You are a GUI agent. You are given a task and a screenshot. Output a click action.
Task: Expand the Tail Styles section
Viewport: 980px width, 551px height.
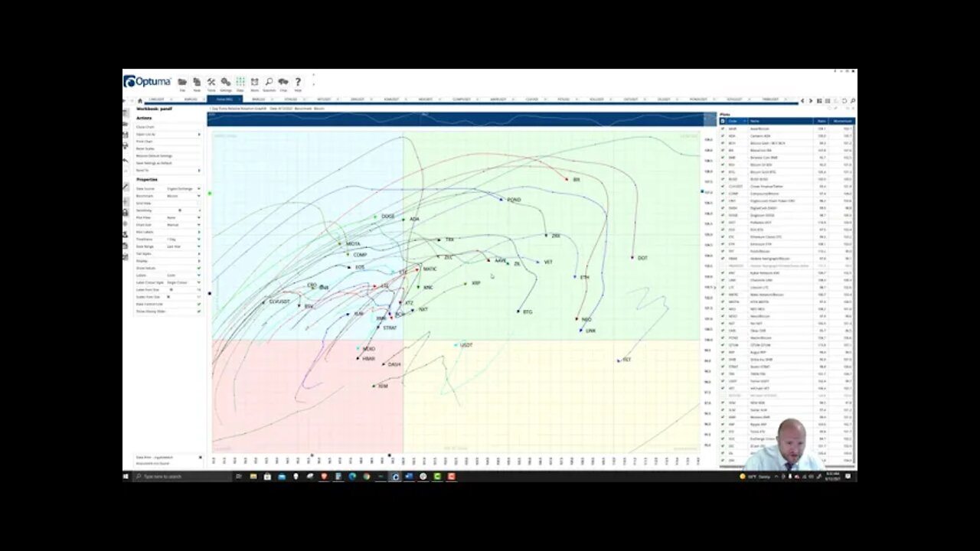tap(168, 253)
